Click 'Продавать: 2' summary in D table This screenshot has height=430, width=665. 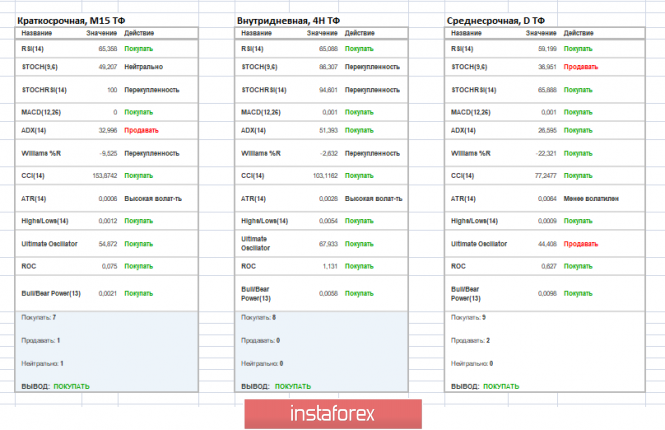pyautogui.click(x=470, y=340)
